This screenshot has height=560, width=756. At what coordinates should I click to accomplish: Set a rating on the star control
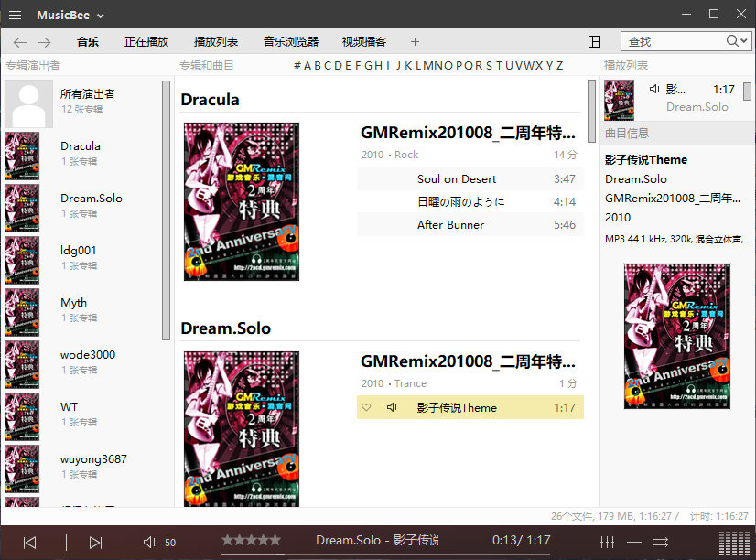251,542
